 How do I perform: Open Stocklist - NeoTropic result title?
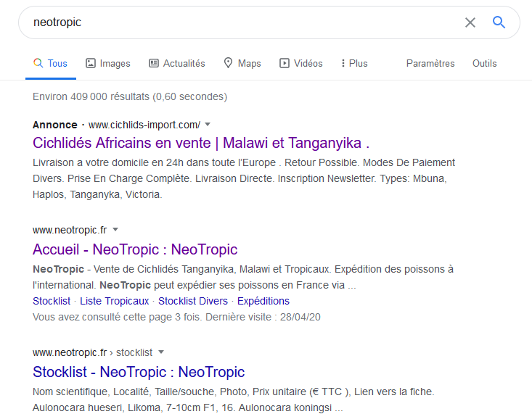tap(139, 372)
